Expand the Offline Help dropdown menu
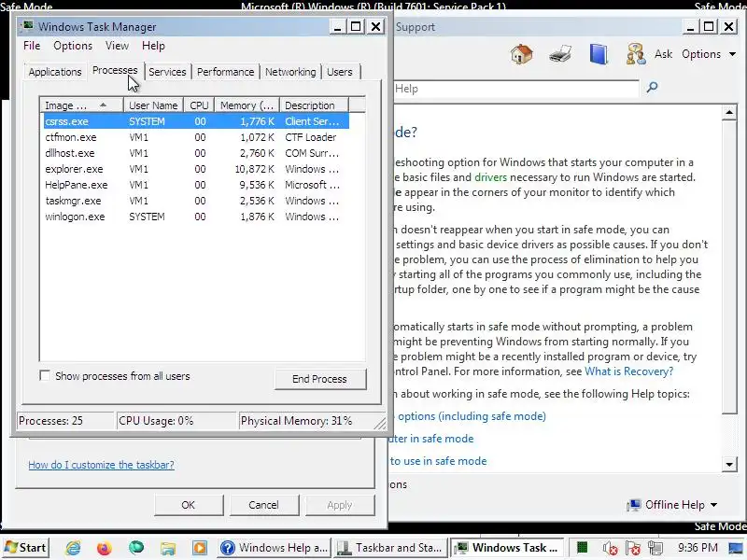 713,505
